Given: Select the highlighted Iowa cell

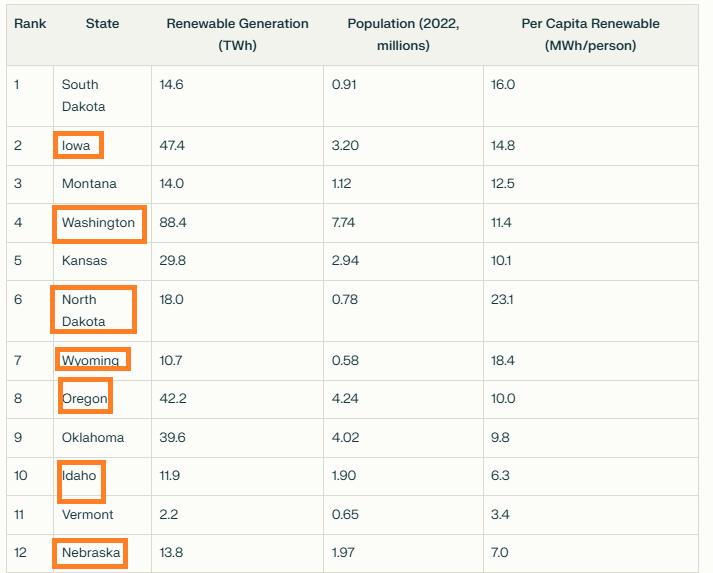Looking at the screenshot, I should pos(78,146).
